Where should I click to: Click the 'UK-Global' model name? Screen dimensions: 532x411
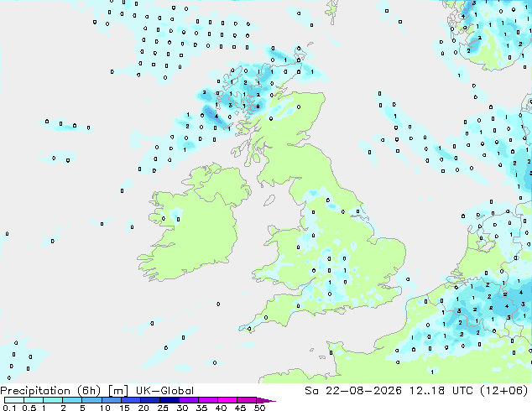pyautogui.click(x=164, y=391)
